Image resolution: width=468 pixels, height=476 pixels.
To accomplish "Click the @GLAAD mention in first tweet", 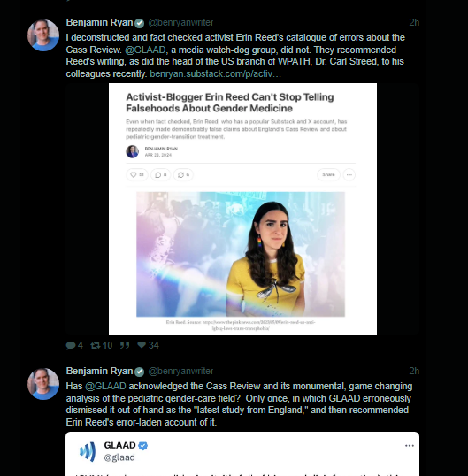I will point(145,50).
